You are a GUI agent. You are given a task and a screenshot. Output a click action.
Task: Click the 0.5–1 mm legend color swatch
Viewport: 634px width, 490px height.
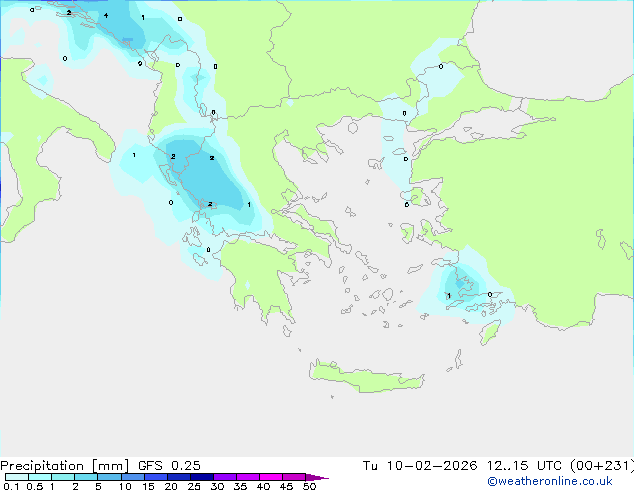tap(40, 477)
